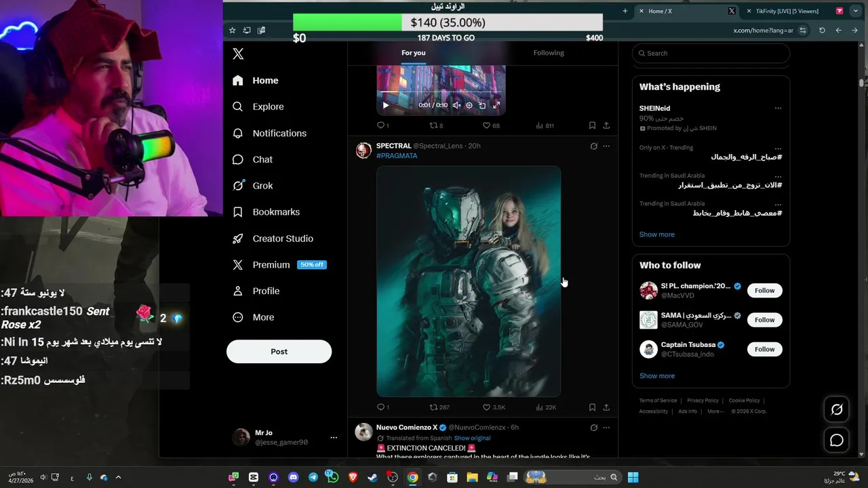
Task: Focus the X Search field
Action: coord(711,54)
